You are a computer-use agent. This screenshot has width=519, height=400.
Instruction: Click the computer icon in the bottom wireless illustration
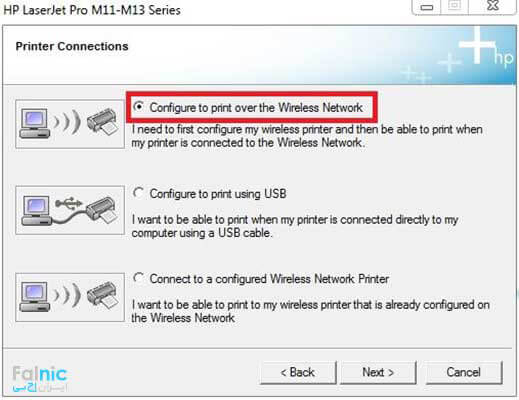(34, 296)
